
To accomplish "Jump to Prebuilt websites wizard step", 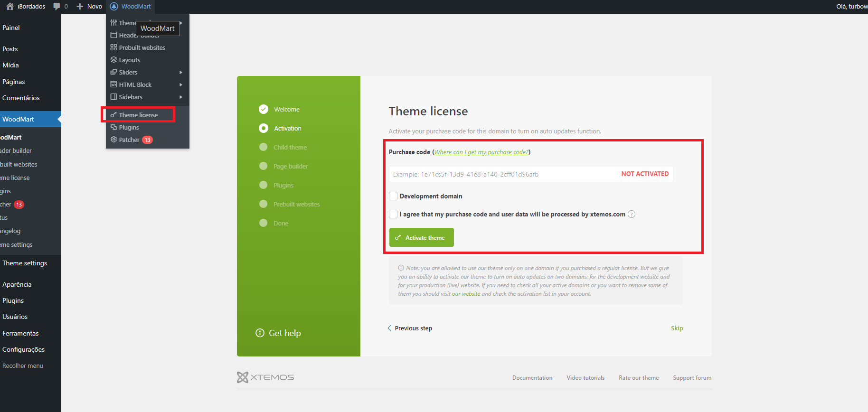I will (x=297, y=204).
